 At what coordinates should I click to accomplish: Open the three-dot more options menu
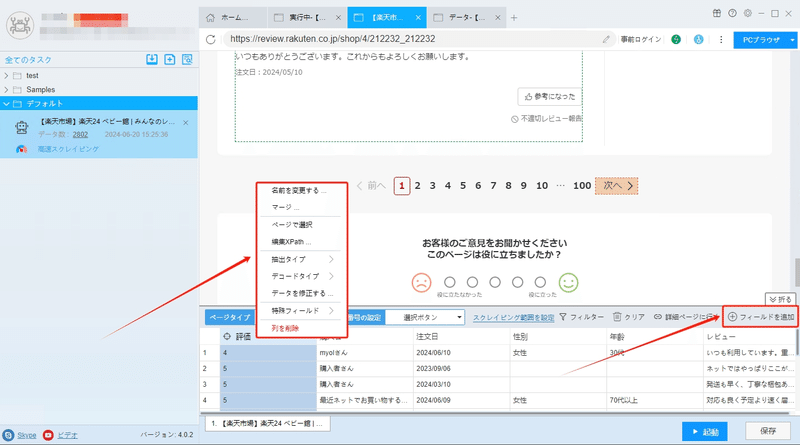click(x=721, y=39)
